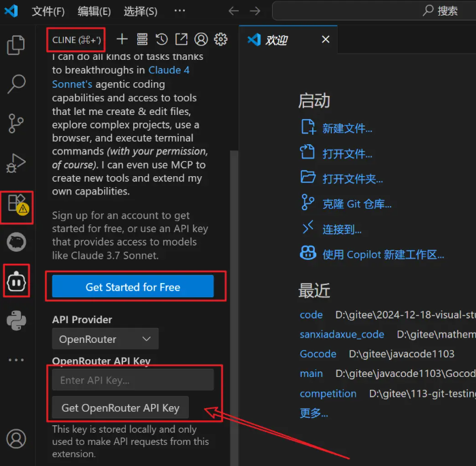Focus the Enter API Key field
Image resolution: width=476 pixels, height=466 pixels.
[x=133, y=380]
